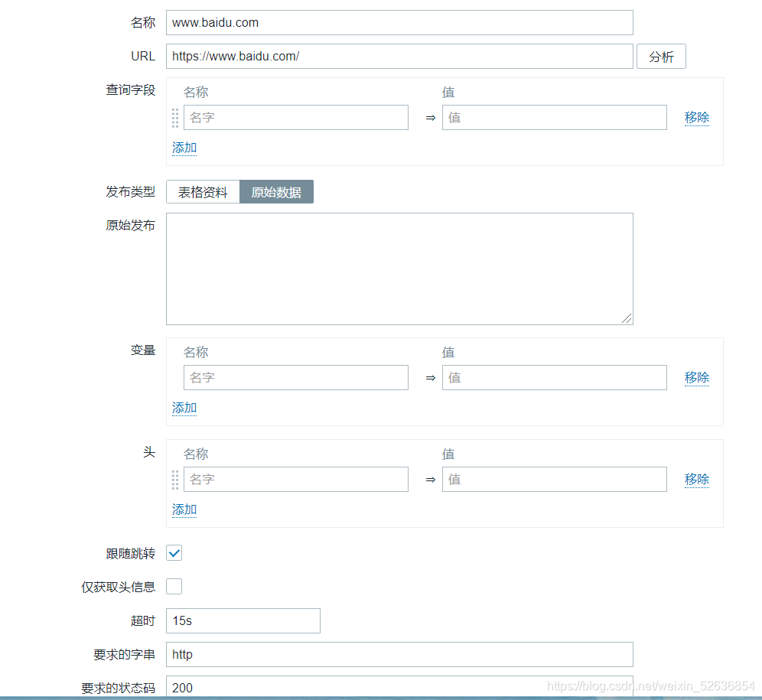This screenshot has height=700, width=762.
Task: Grab the drag handle in 头 row
Action: [175, 480]
